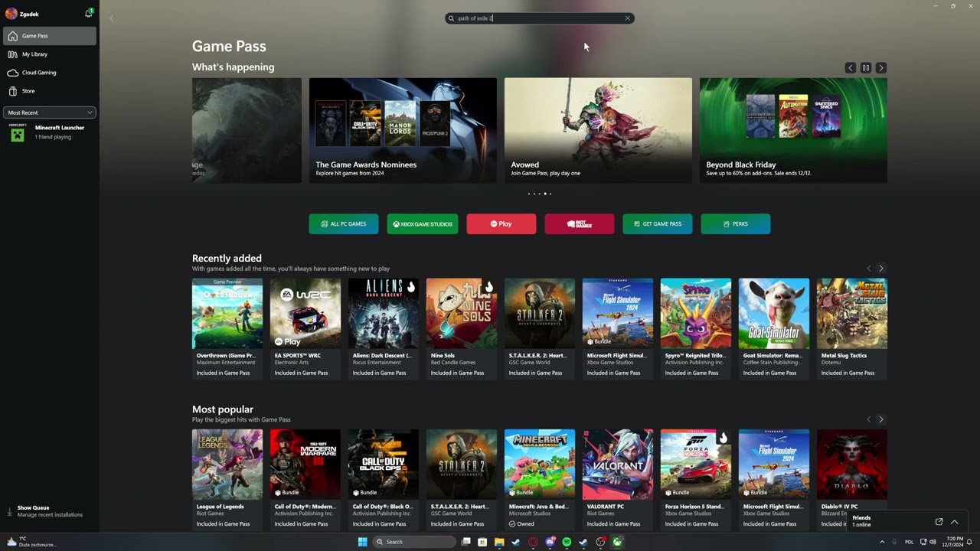Click the taskbar Search box
Image resolution: width=980 pixels, height=551 pixels.
[414, 542]
